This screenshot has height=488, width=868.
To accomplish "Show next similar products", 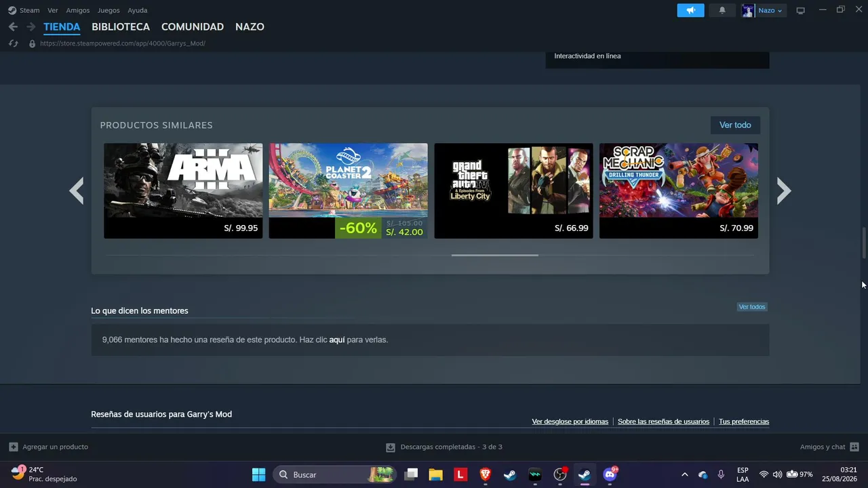I will (784, 190).
